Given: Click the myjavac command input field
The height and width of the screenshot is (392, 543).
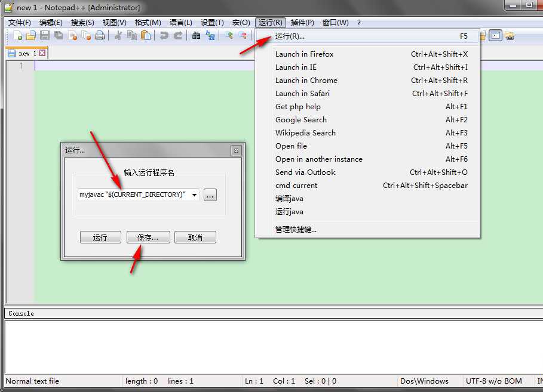Looking at the screenshot, I should 134,195.
